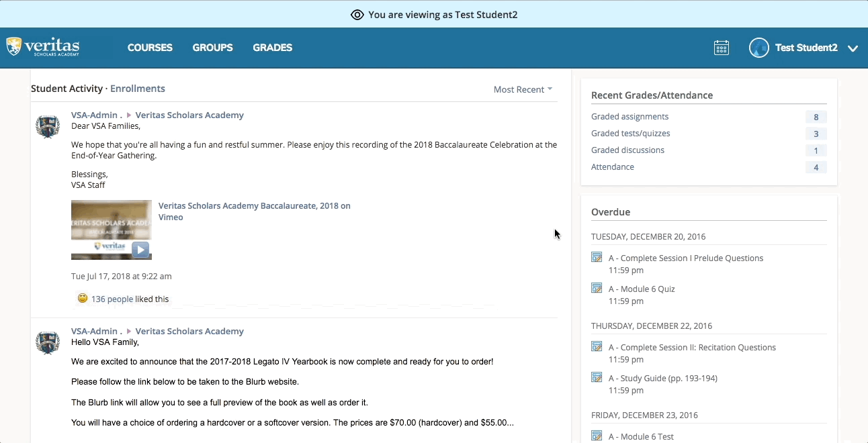Open the GRADES menu
The width and height of the screenshot is (868, 443).
(x=272, y=48)
